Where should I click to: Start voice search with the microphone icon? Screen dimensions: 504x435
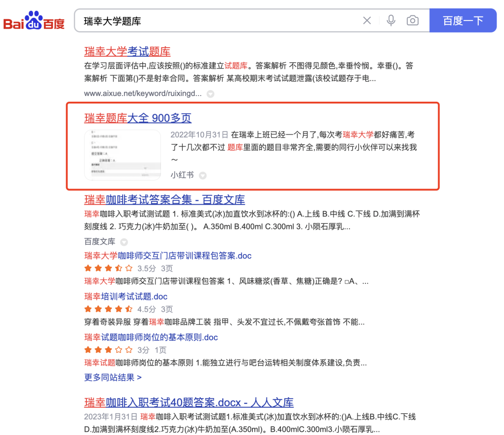pyautogui.click(x=391, y=21)
